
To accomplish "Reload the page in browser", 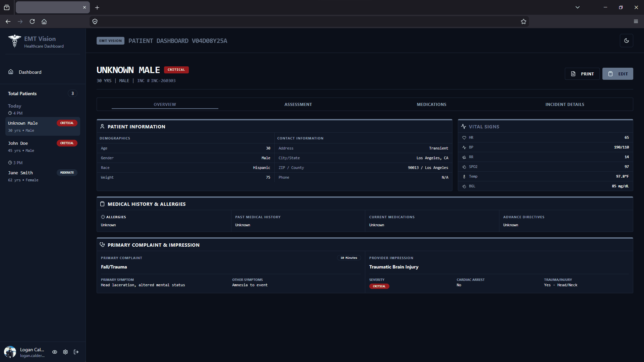I will [x=32, y=21].
